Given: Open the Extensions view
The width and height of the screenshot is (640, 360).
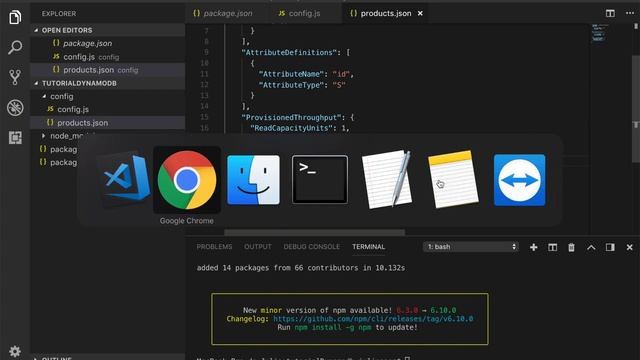Looking at the screenshot, I should [15, 138].
